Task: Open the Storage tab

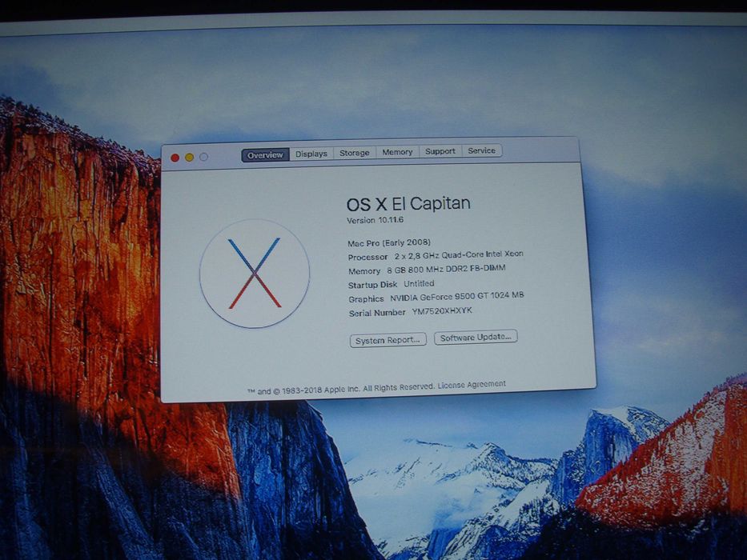Action: [355, 153]
